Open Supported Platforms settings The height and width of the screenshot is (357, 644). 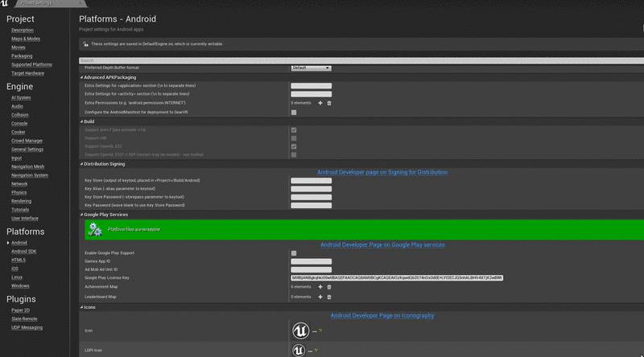click(x=31, y=64)
